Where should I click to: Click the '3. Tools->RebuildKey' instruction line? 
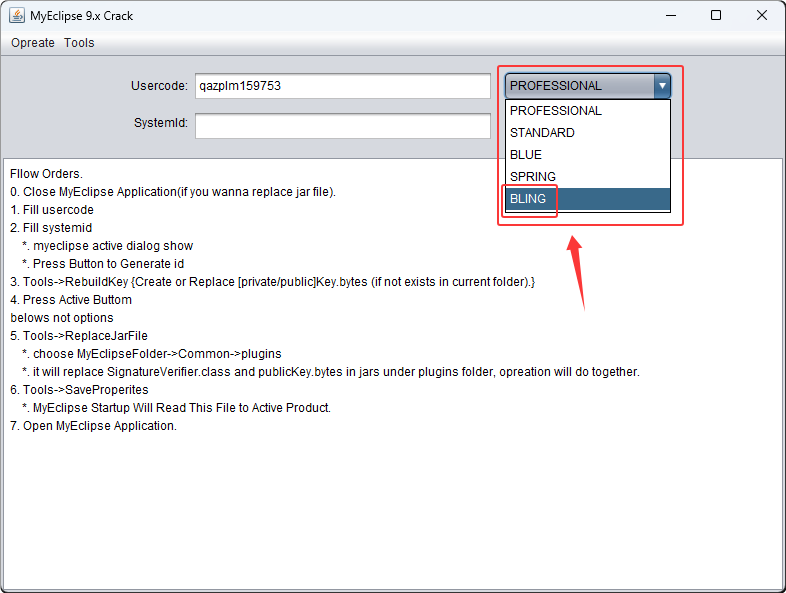click(273, 282)
